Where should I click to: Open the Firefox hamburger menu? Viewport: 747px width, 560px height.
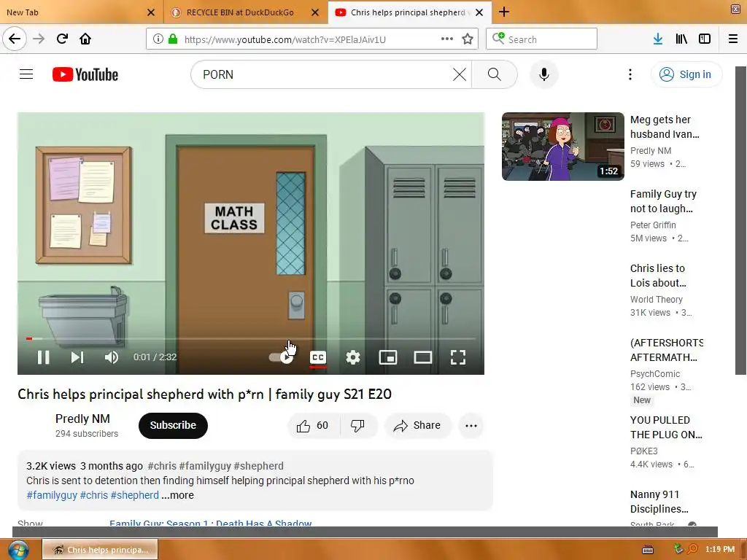tap(733, 39)
